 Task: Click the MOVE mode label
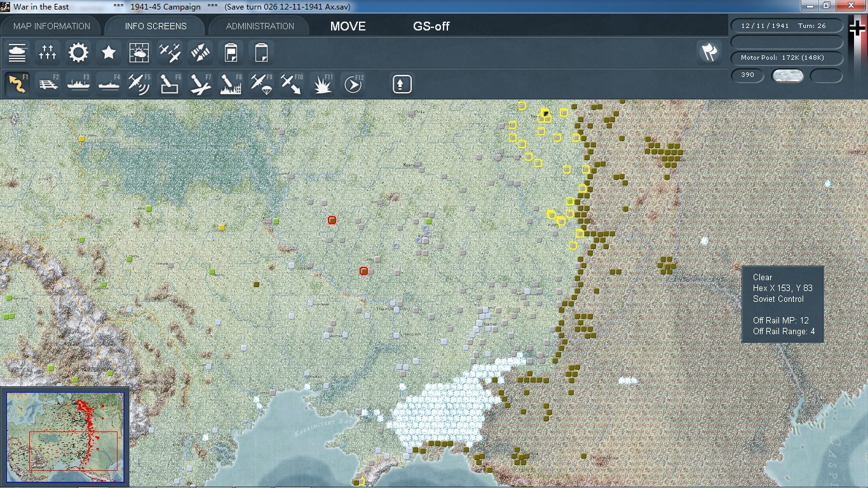(x=348, y=26)
